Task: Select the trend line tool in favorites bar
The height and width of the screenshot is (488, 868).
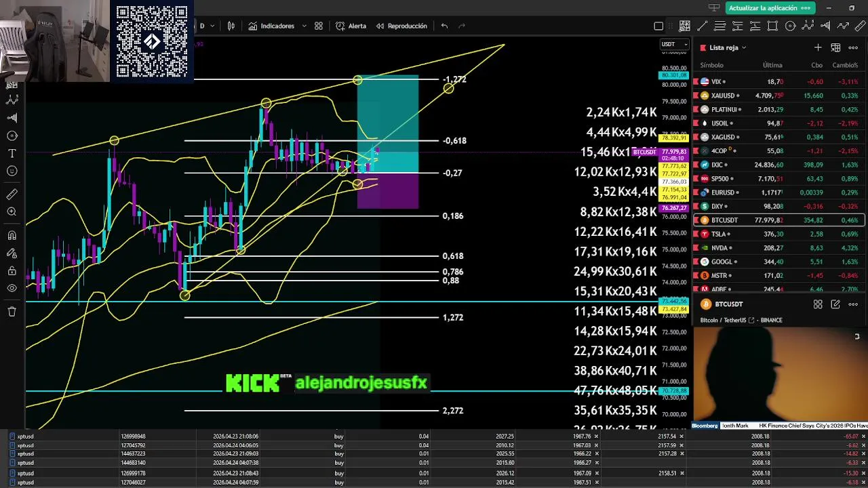Action: click(703, 26)
